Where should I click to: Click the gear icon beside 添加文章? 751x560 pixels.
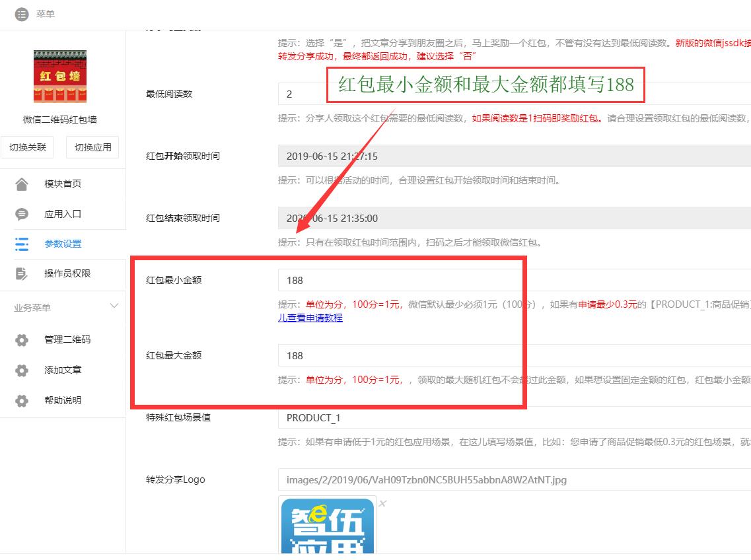(22, 370)
